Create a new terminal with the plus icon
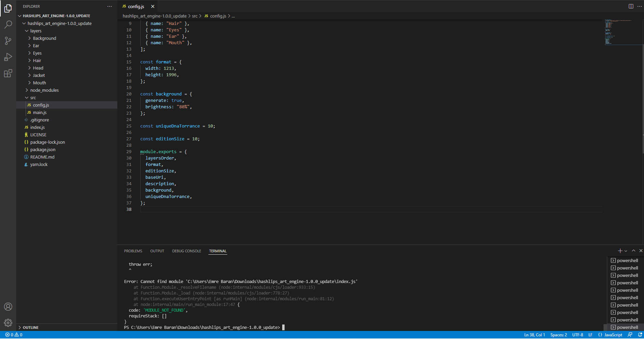This screenshot has width=644, height=339. click(x=620, y=251)
